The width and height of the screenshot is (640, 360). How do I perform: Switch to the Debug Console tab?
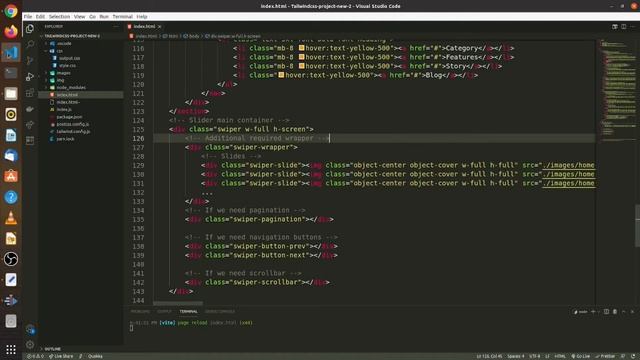point(220,312)
